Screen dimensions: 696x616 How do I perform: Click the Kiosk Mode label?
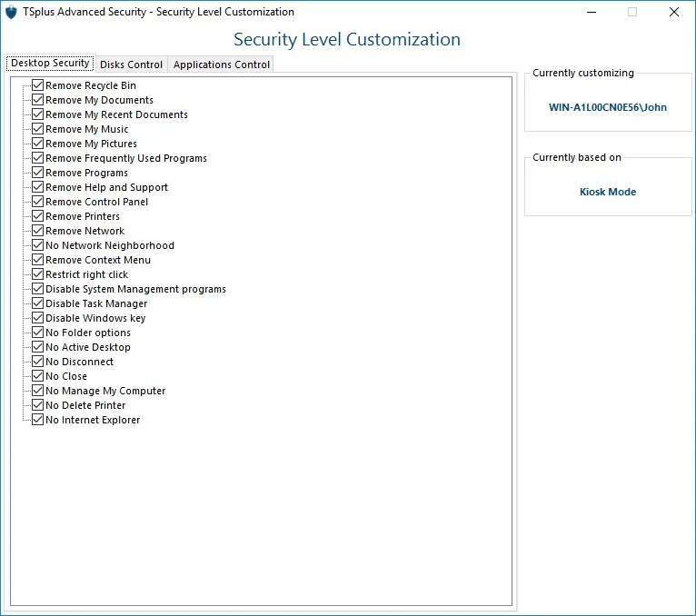[608, 192]
